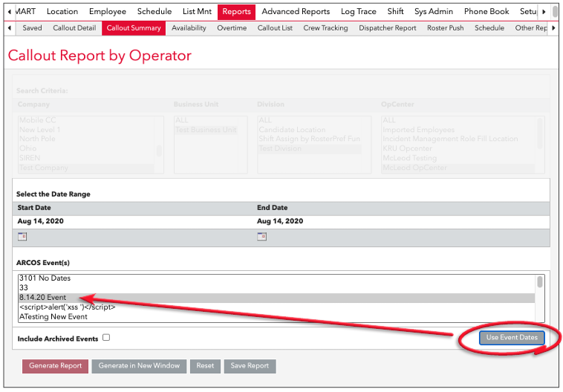Viewport: 563px width, 392px height.
Task: Select the Reports tab
Action: coord(236,12)
